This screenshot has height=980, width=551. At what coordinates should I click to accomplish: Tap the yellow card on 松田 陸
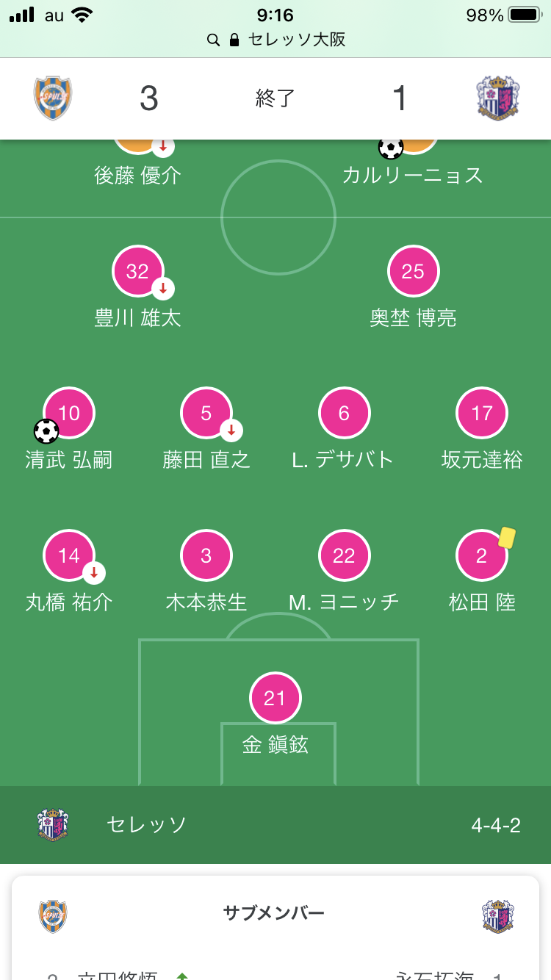coord(506,538)
